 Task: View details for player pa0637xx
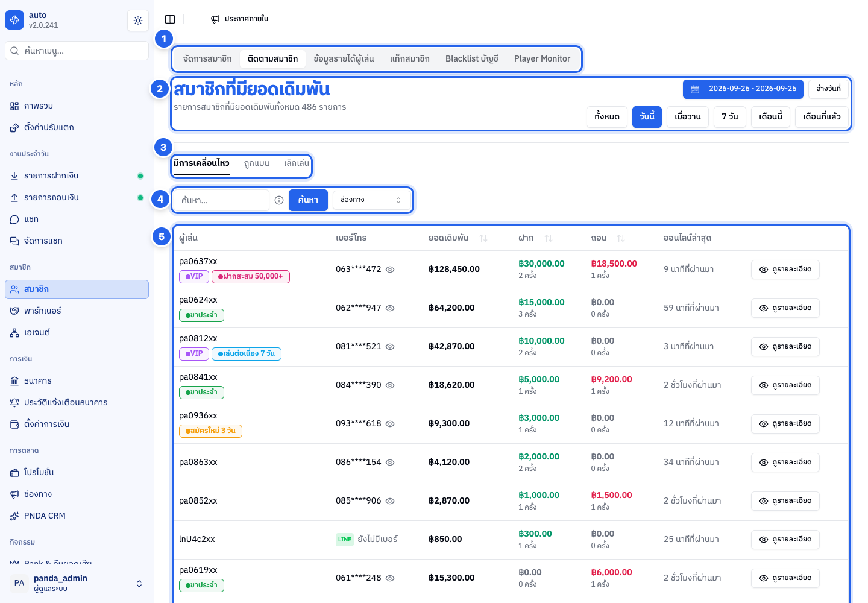coord(785,270)
